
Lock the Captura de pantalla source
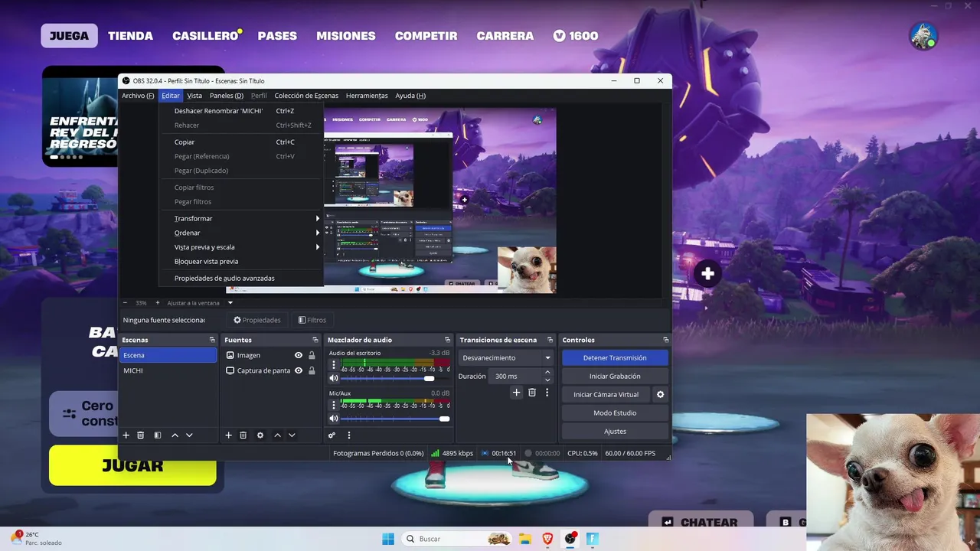312,370
